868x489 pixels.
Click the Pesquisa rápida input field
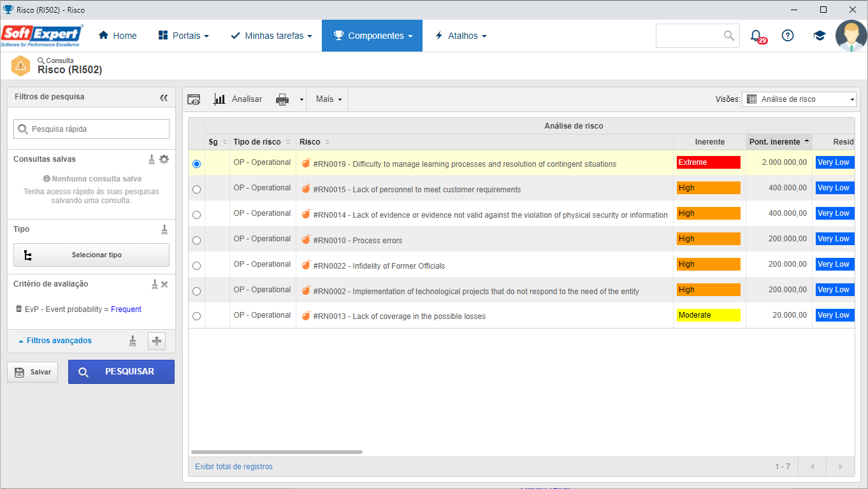[x=91, y=129]
